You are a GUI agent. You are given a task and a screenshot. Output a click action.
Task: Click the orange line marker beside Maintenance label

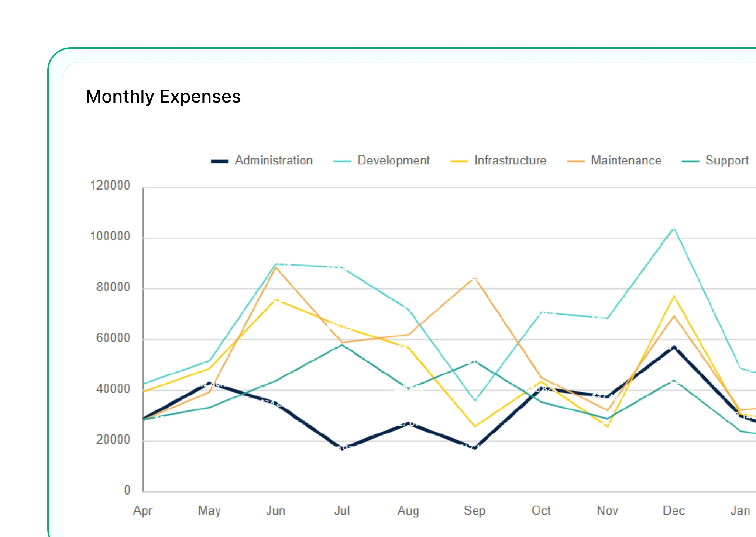pos(577,160)
